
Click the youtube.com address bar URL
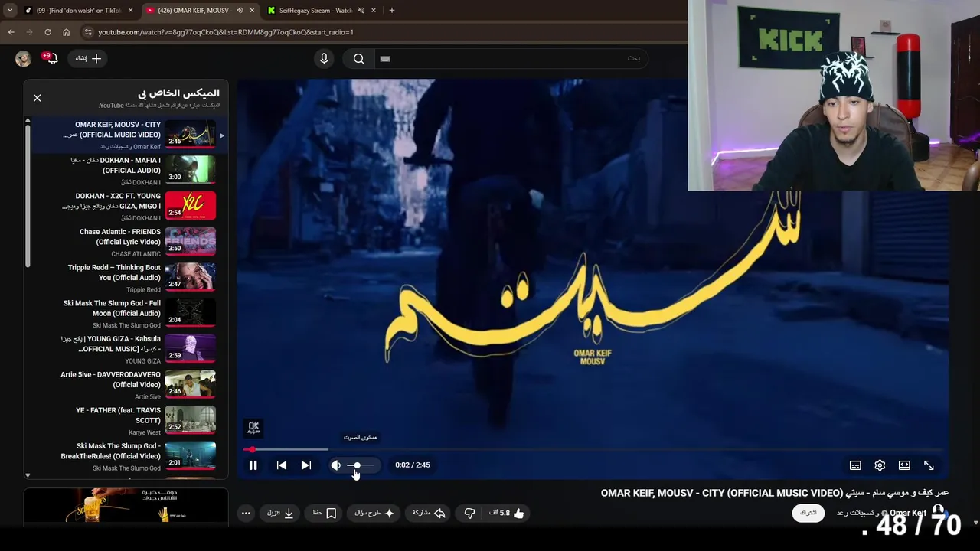click(x=226, y=32)
